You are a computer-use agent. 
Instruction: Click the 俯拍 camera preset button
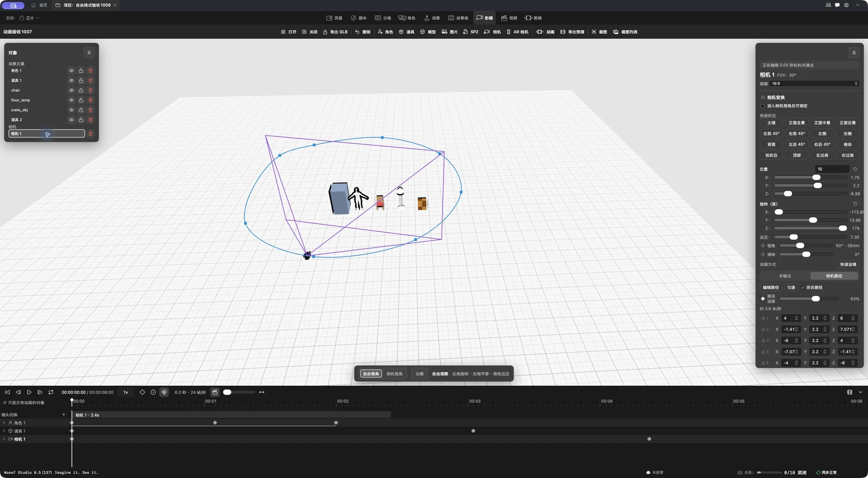848,145
